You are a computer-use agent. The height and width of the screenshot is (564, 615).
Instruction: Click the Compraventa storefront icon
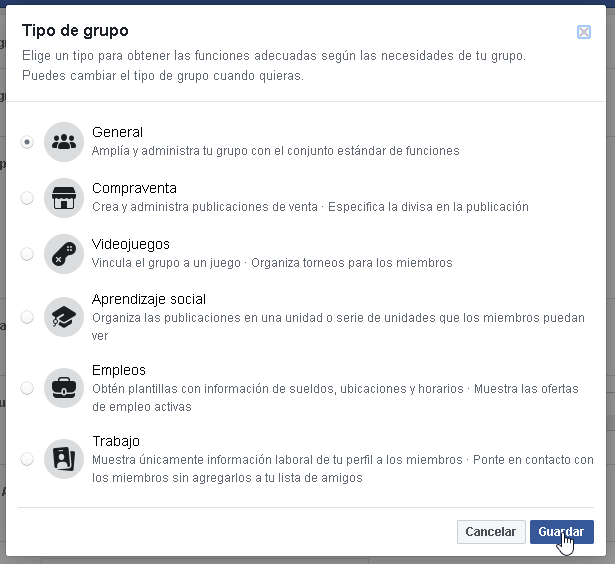(64, 198)
